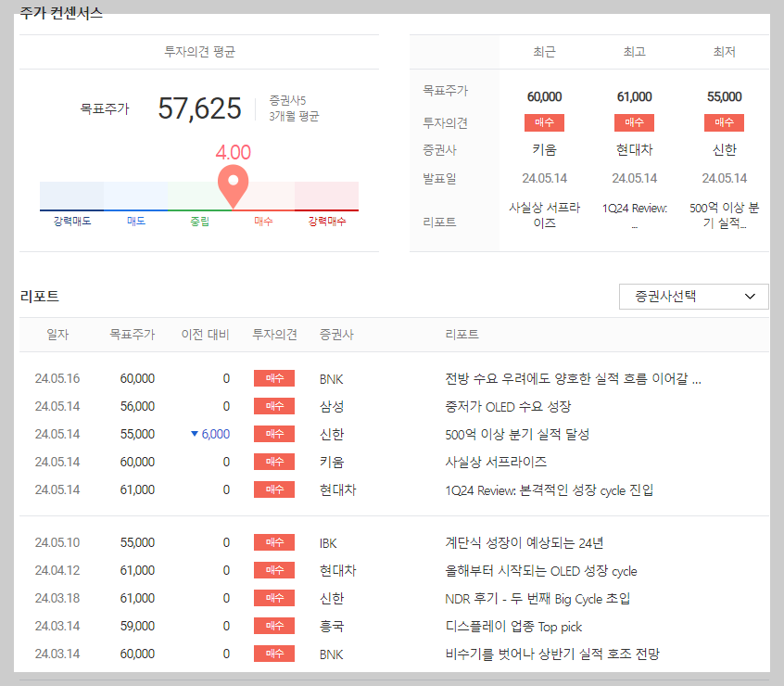The height and width of the screenshot is (686, 784).
Task: Click the 증권사 column header in report table
Action: click(x=336, y=335)
